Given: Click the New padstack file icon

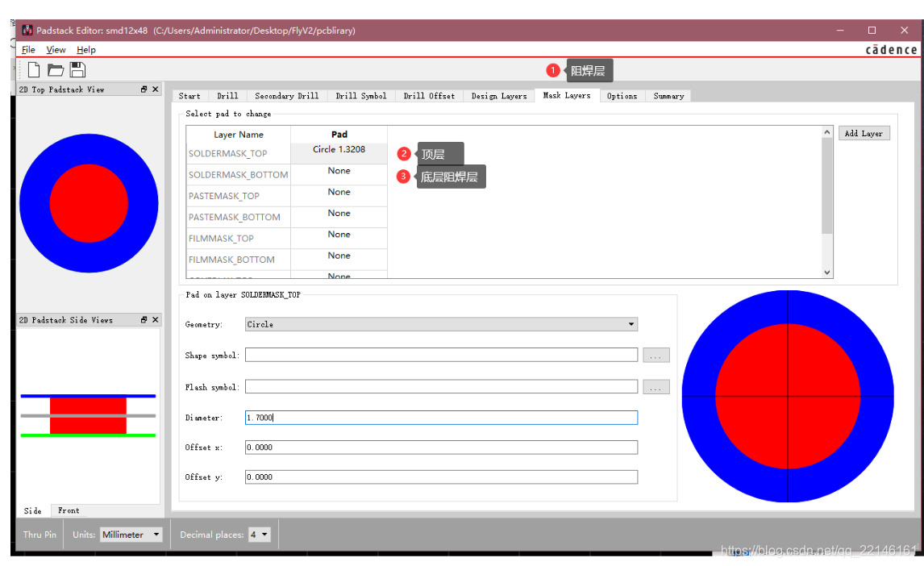Looking at the screenshot, I should click(x=32, y=69).
